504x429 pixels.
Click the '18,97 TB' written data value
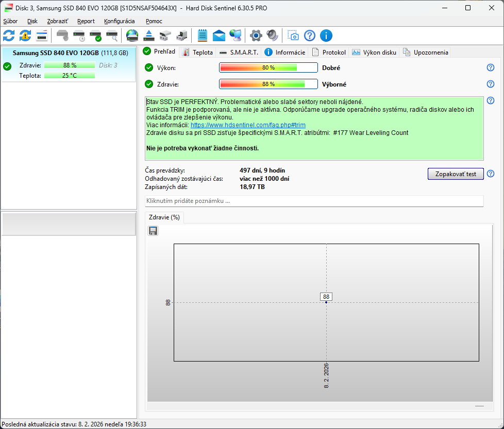(x=252, y=187)
